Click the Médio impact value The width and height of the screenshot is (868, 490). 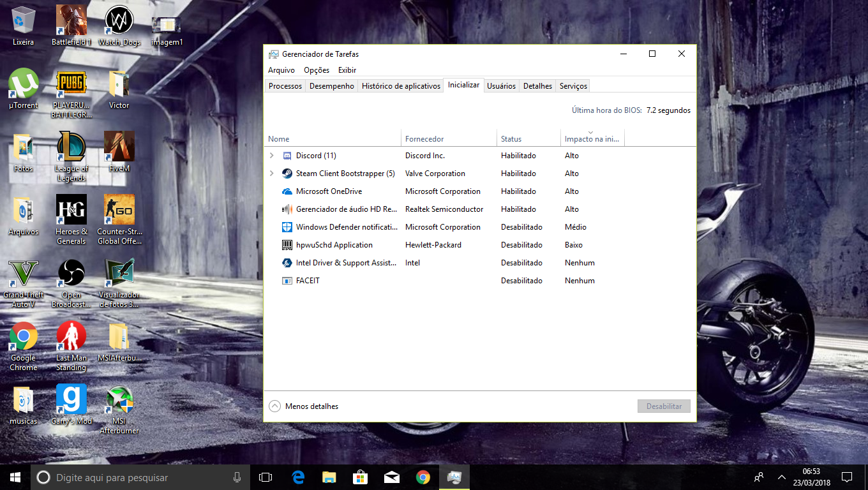click(576, 227)
